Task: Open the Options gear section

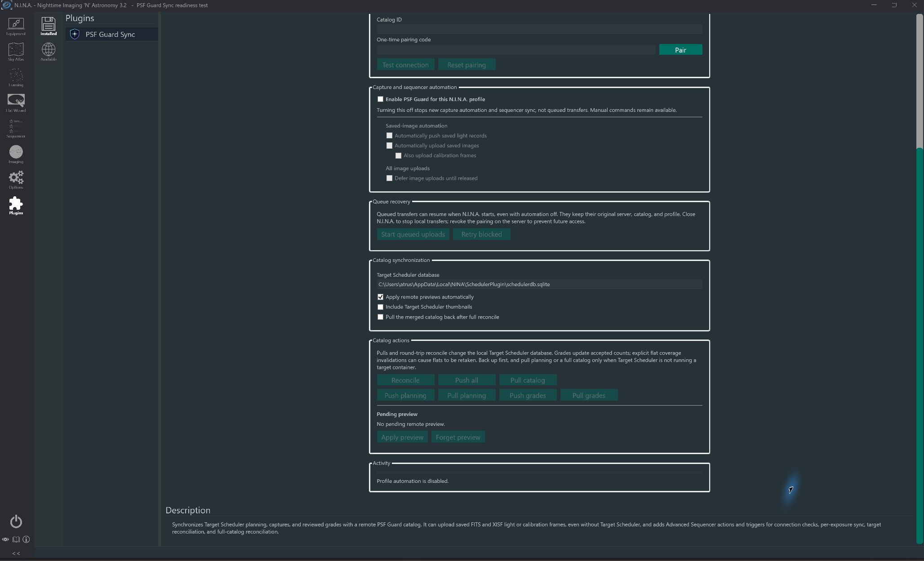Action: click(x=16, y=180)
